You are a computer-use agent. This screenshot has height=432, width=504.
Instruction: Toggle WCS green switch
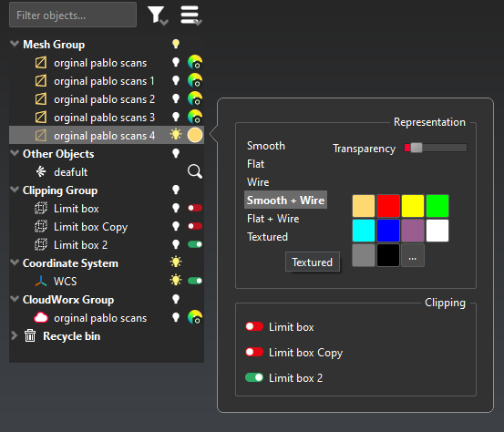click(x=195, y=281)
